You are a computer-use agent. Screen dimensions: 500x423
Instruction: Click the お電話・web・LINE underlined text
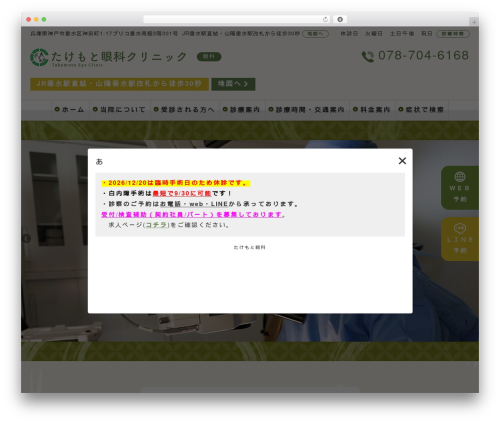click(x=194, y=204)
